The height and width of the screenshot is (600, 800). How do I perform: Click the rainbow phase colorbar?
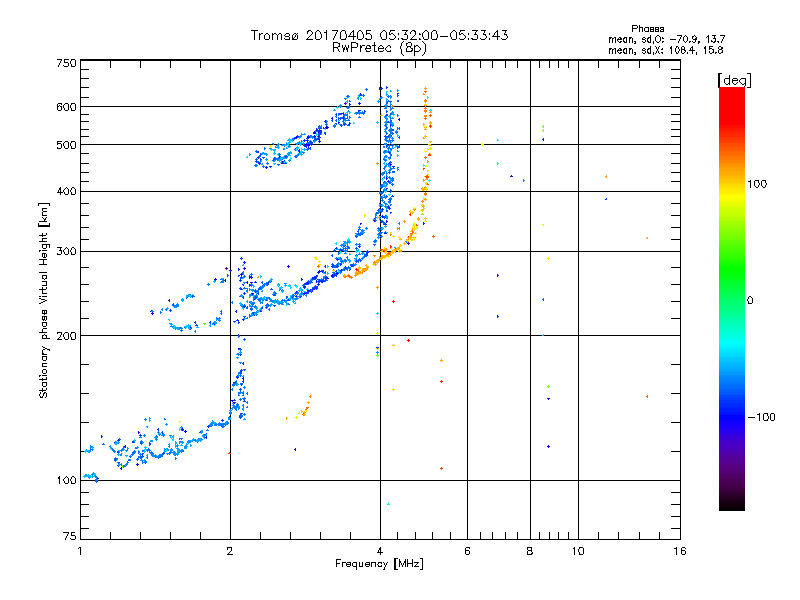732,298
